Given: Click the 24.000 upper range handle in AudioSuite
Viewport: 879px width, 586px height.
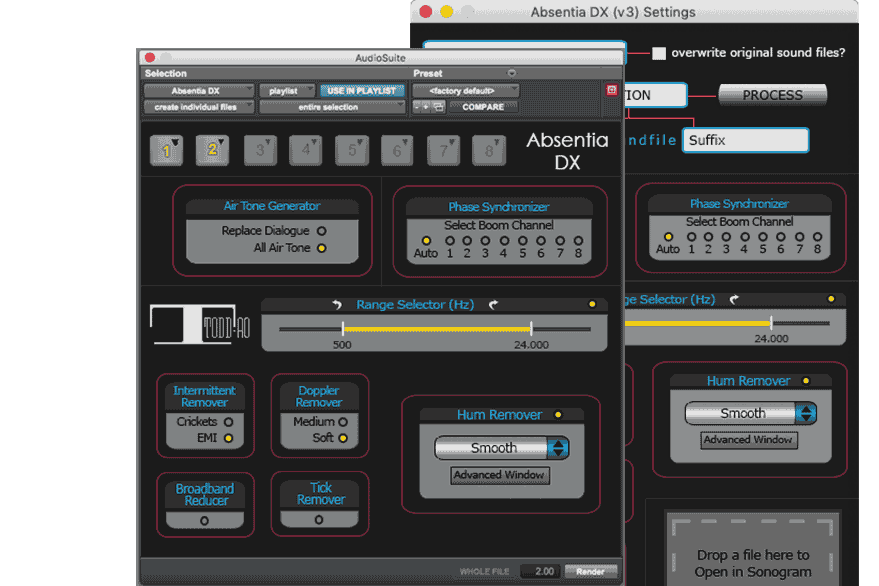Looking at the screenshot, I should pos(531,329).
